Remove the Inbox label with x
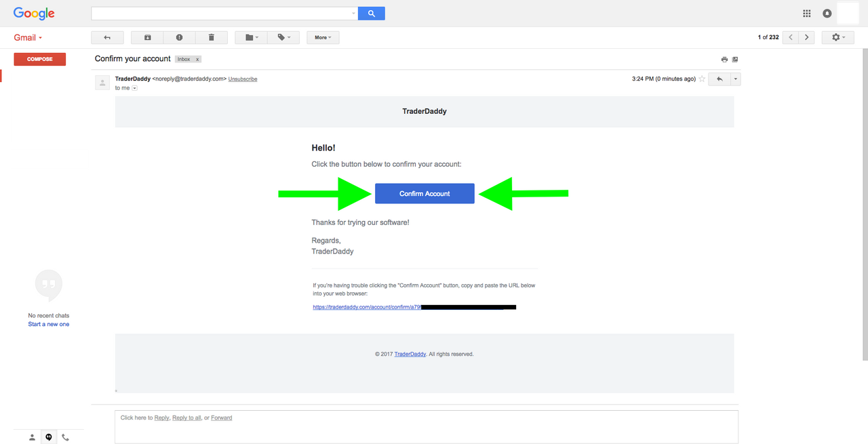This screenshot has height=444, width=868. point(197,60)
